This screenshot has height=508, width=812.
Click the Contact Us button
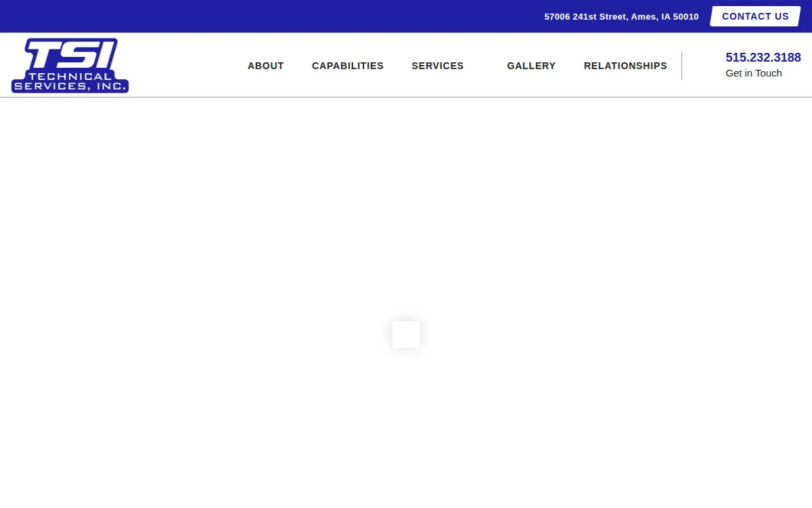coord(755,16)
